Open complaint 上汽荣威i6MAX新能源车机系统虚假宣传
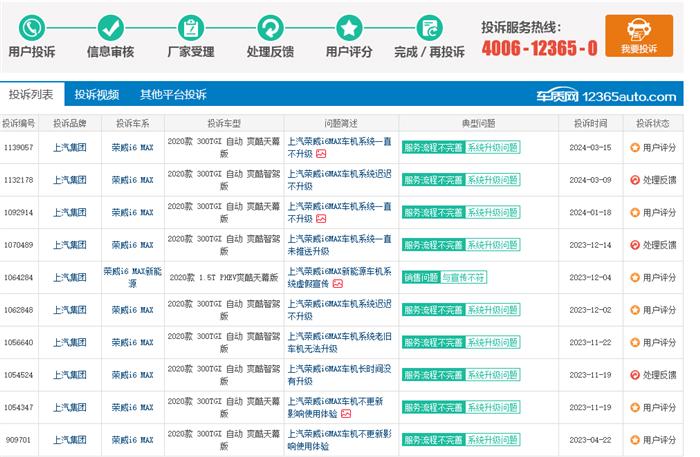The width and height of the screenshot is (700, 457). tap(339, 277)
